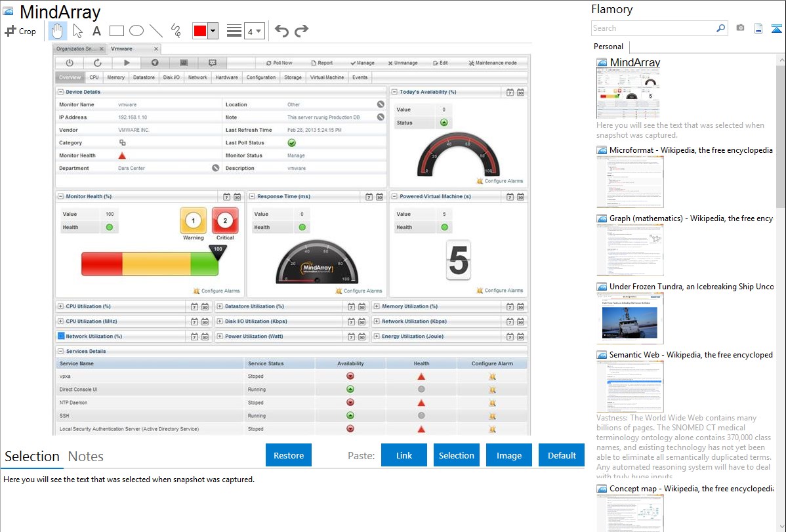Focus the Flamory search field
Image resolution: width=786 pixels, height=532 pixels.
pos(653,28)
